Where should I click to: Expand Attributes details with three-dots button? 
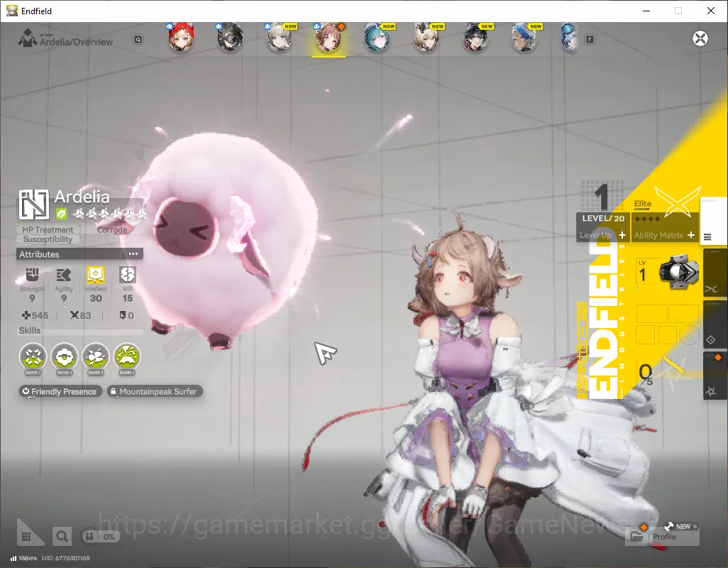[x=133, y=253]
